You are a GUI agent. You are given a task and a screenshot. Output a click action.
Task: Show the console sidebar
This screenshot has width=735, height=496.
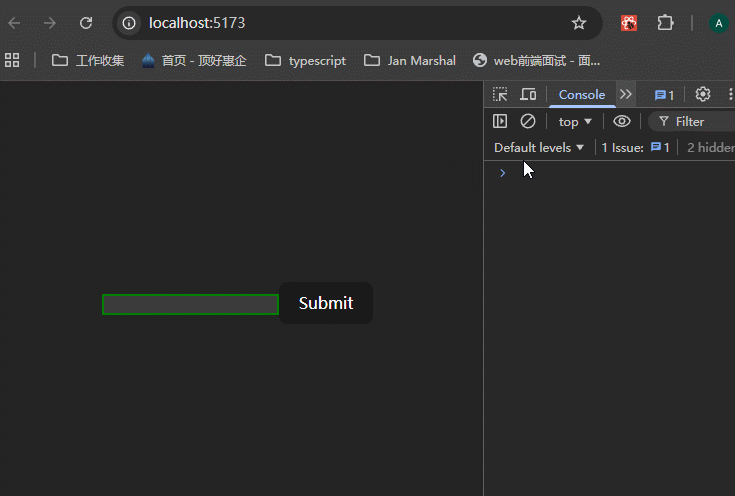500,121
